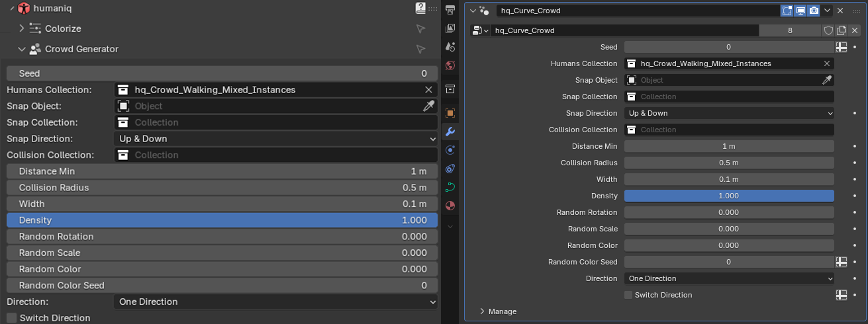Remove the hq_Curve_Crowd modifier
868x324 pixels.
point(840,11)
